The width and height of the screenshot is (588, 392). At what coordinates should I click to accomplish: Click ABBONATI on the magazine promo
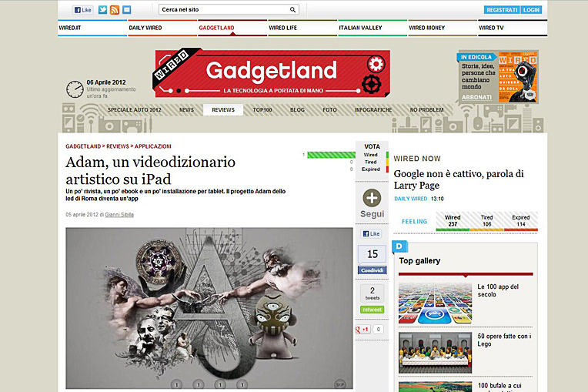click(x=476, y=97)
